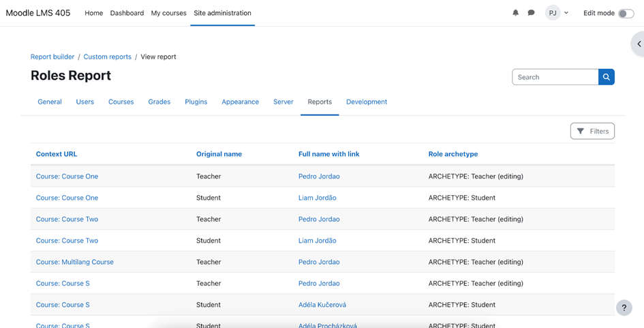Click Student cell in Adéla Kučerová row
This screenshot has width=644, height=328.
(209, 305)
